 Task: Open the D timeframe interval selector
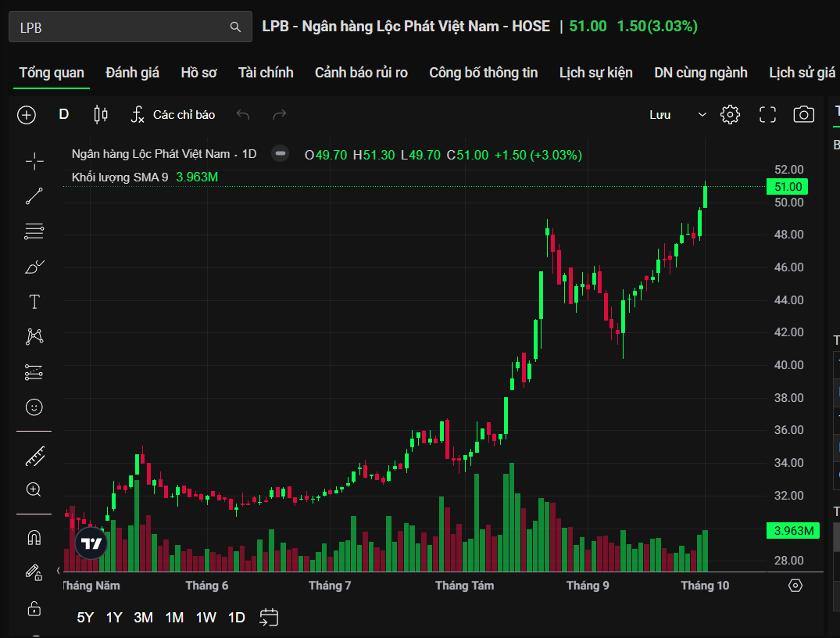coord(64,115)
